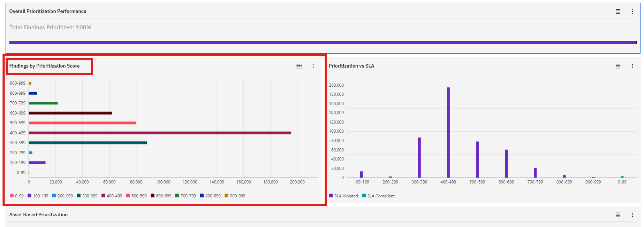The image size is (644, 227).
Task: Click the Total Findings Prioritized: 100% text
Action: (51, 28)
